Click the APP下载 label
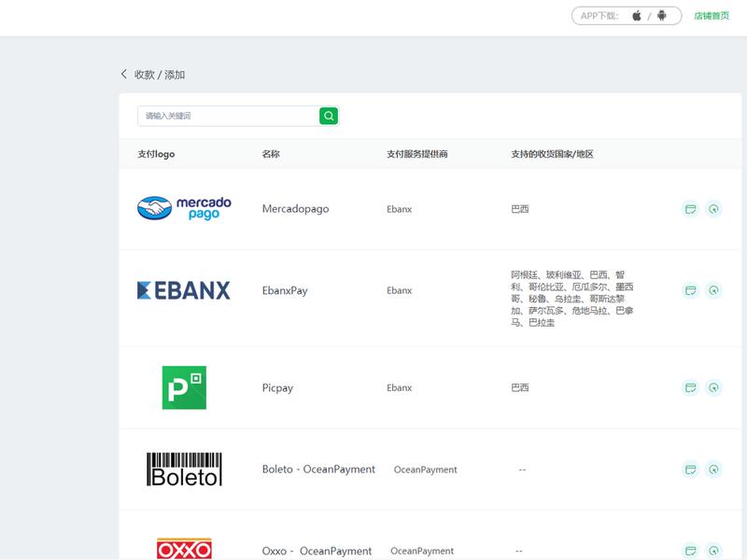Screen dimensions: 747x560 tap(599, 16)
